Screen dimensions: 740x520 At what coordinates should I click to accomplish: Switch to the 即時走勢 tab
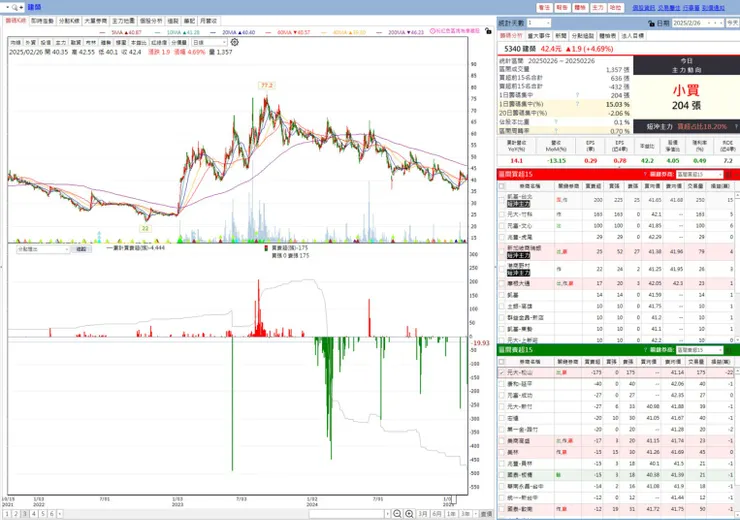(42, 21)
